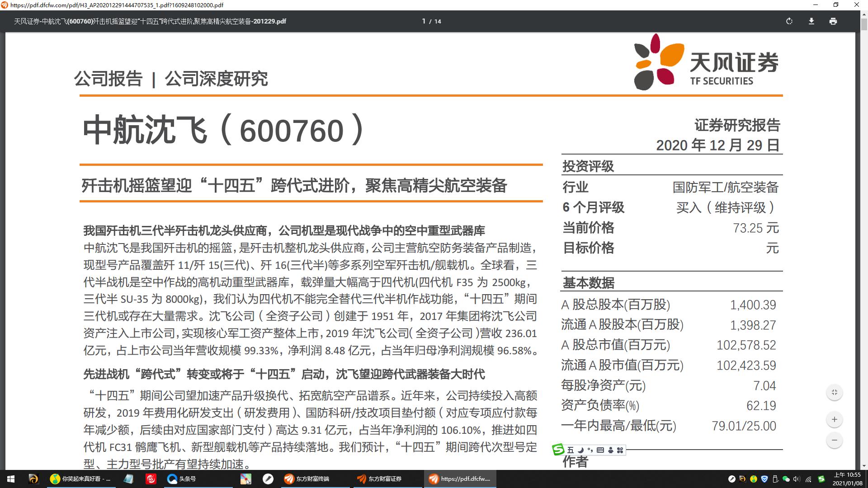The image size is (868, 488).
Task: Click the report date 2020 年 12 月 29 日
Action: (x=718, y=145)
